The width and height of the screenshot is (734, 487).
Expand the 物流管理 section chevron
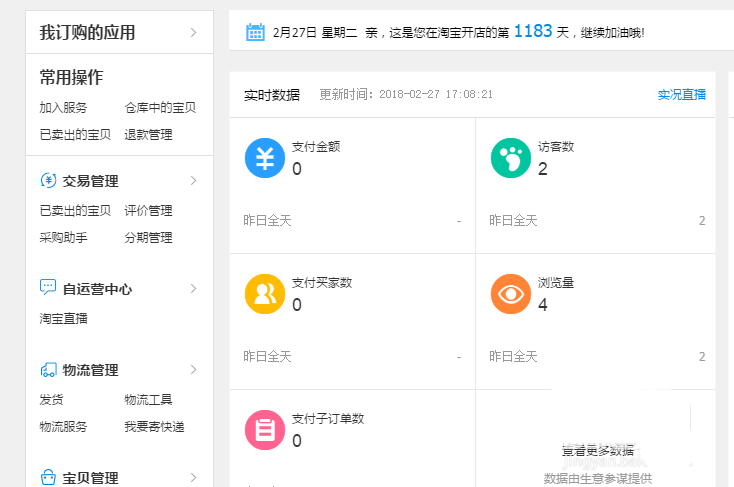coord(193,370)
